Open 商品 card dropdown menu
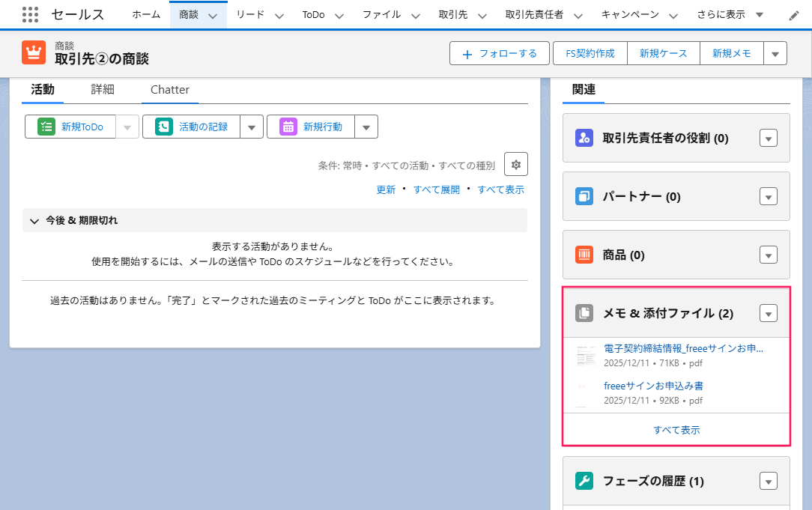This screenshot has width=812, height=510. [x=769, y=255]
